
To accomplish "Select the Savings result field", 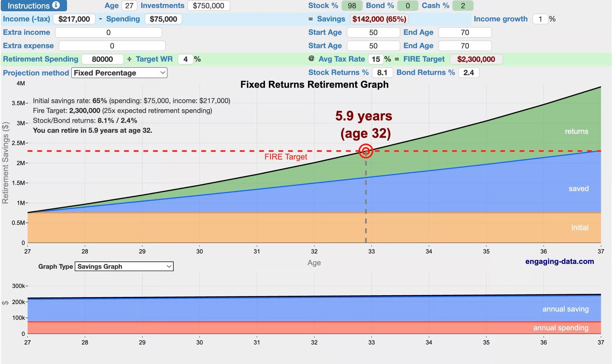I will point(379,19).
